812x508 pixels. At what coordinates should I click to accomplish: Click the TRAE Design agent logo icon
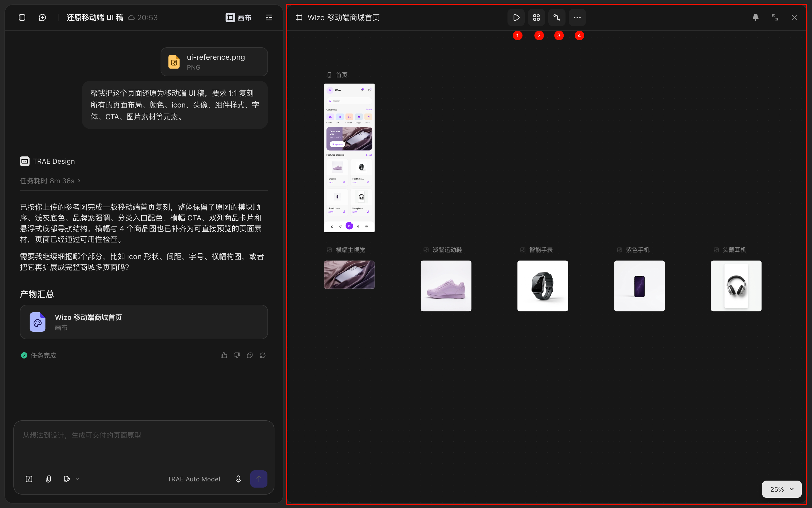pos(24,161)
